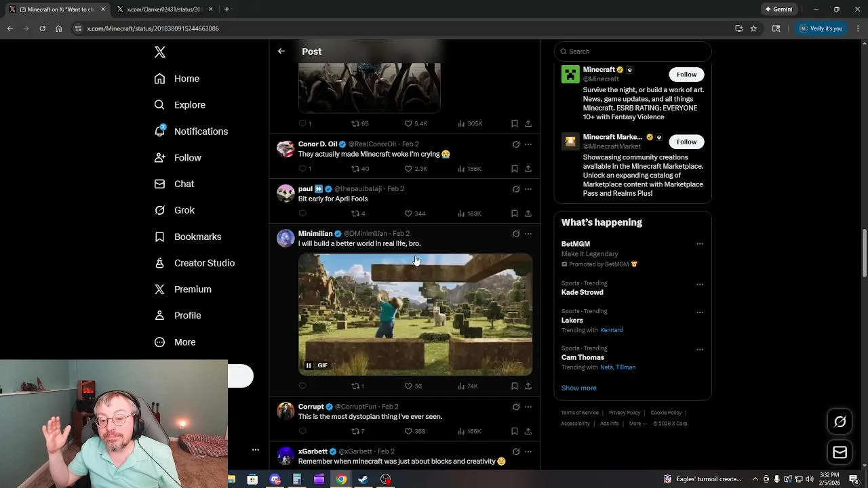Open Gemini in Chrome
This screenshot has width=868, height=488.
pyautogui.click(x=778, y=9)
